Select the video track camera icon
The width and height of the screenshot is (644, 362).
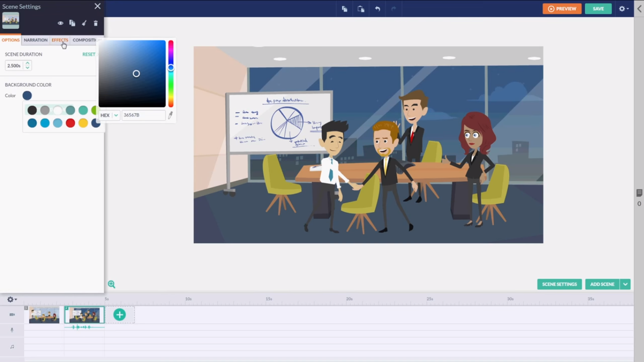12,314
